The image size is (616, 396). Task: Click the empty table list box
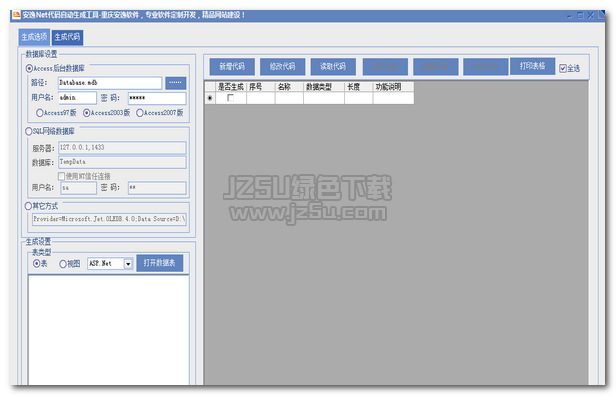tap(108, 330)
